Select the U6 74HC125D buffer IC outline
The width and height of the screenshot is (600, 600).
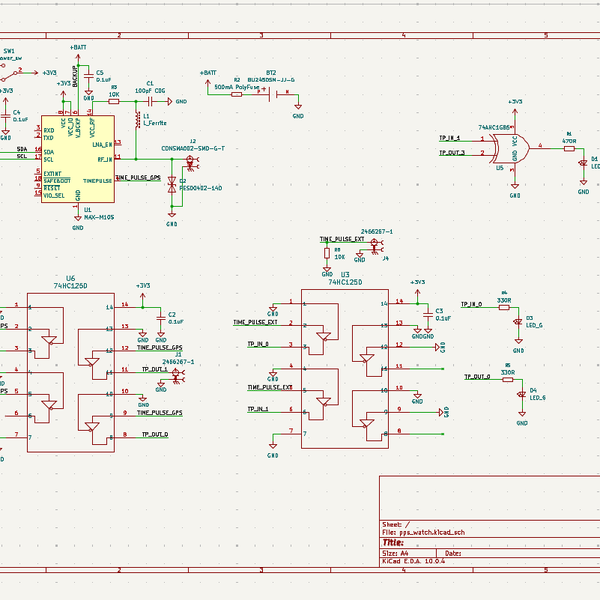[x=70, y=372]
